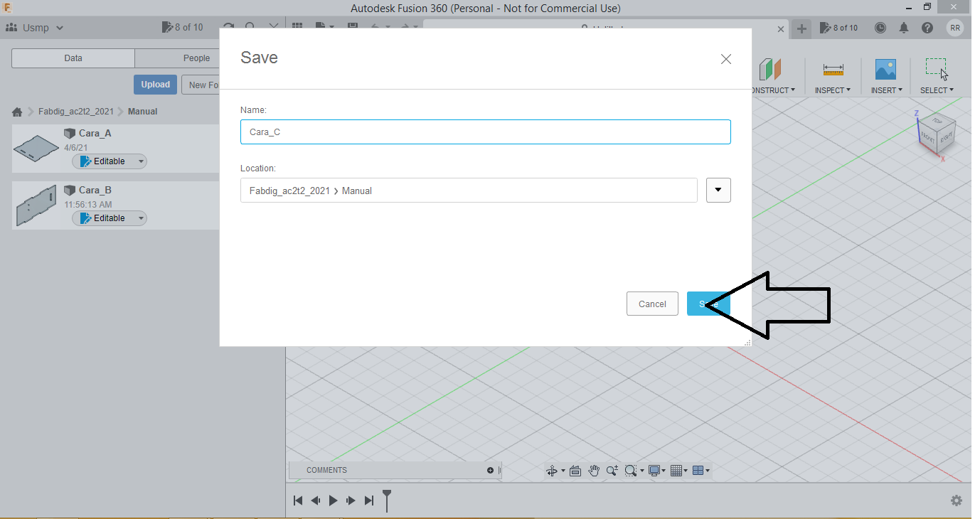Click the Upload button
The height and width of the screenshot is (519, 980).
coord(155,85)
